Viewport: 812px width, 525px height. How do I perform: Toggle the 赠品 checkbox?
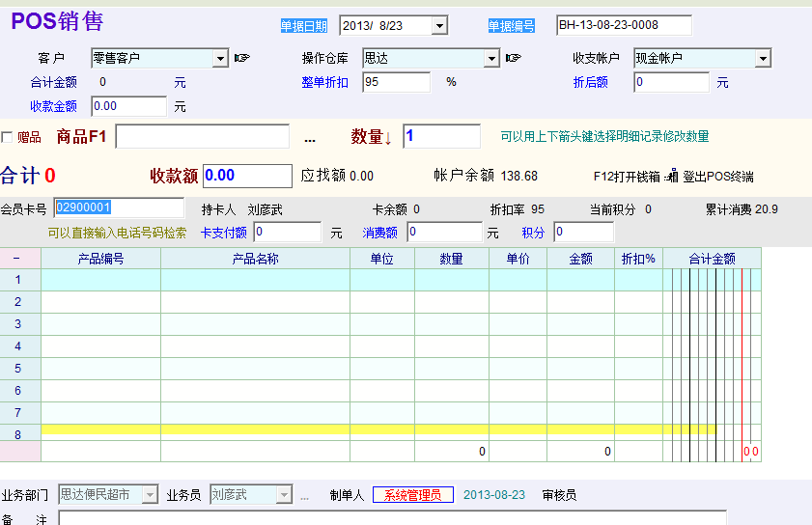coord(7,137)
